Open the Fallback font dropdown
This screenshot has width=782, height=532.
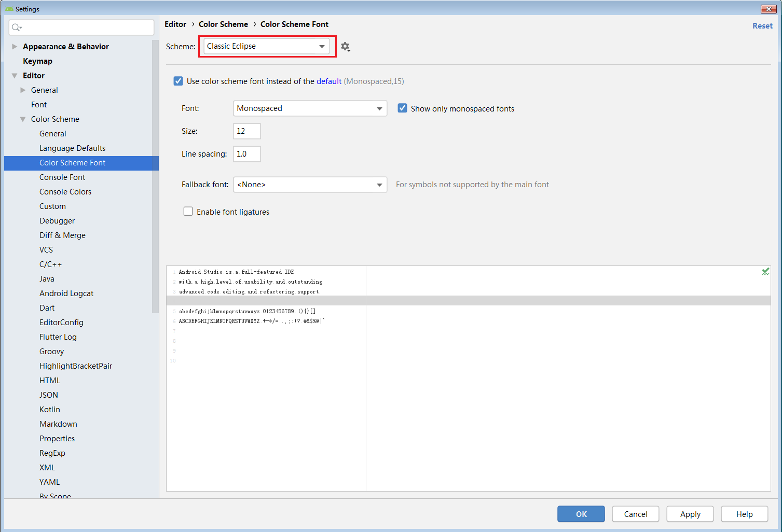coord(310,185)
